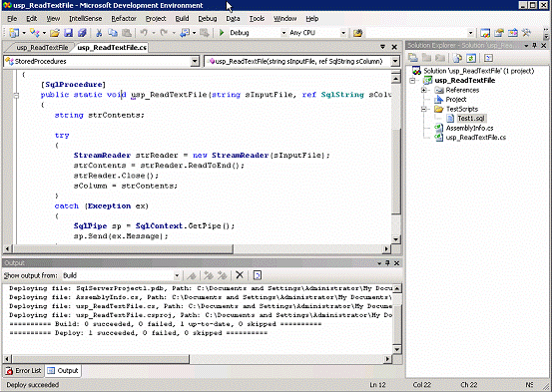Click the Add New Item toolbar icon
Viewport: 552px width, 392px height.
coord(35,33)
